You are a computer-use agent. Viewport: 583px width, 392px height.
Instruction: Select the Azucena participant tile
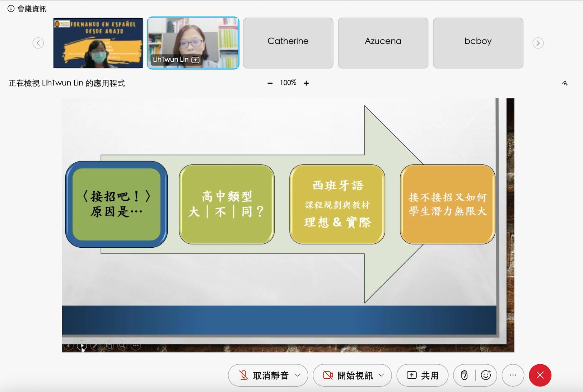tap(383, 43)
